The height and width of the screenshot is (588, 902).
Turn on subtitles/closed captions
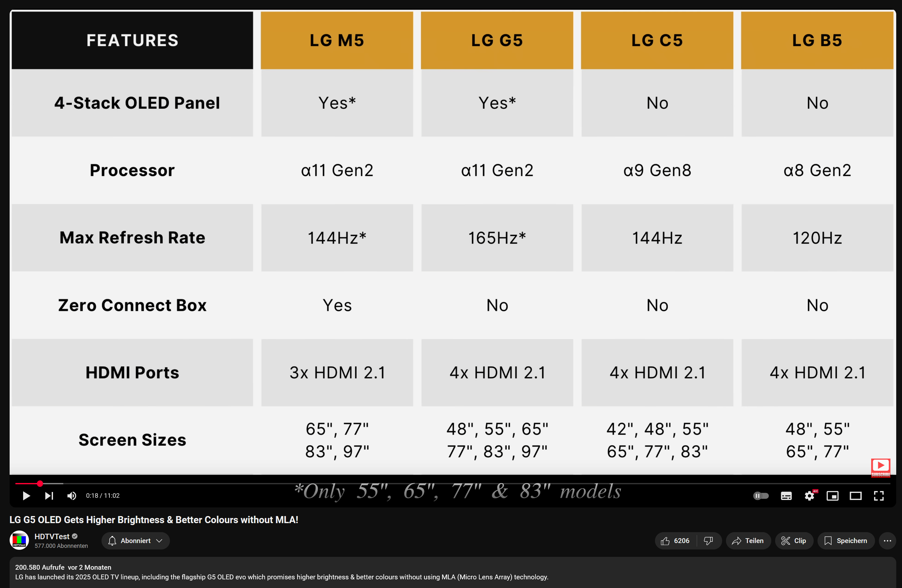786,496
